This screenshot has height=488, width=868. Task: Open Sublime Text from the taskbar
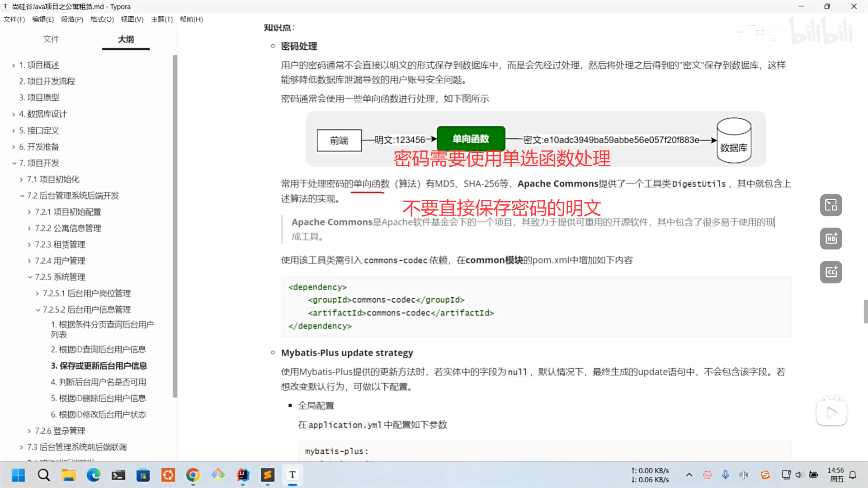pos(268,475)
